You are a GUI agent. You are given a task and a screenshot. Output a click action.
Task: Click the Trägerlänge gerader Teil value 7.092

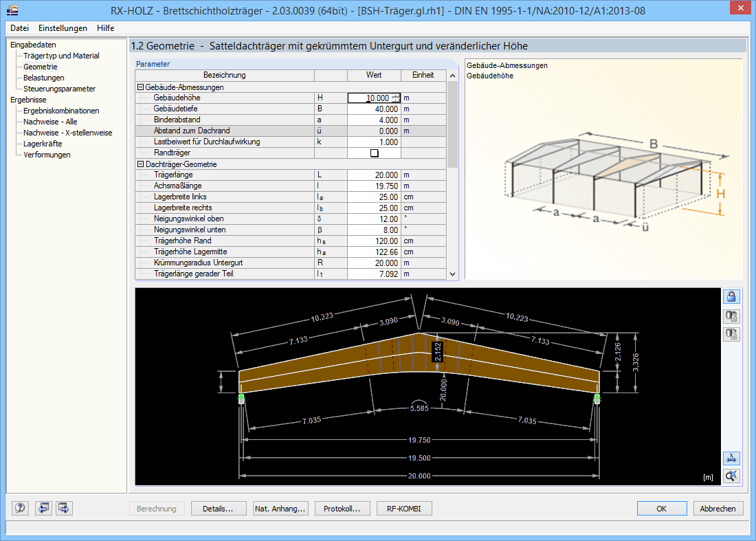click(374, 274)
